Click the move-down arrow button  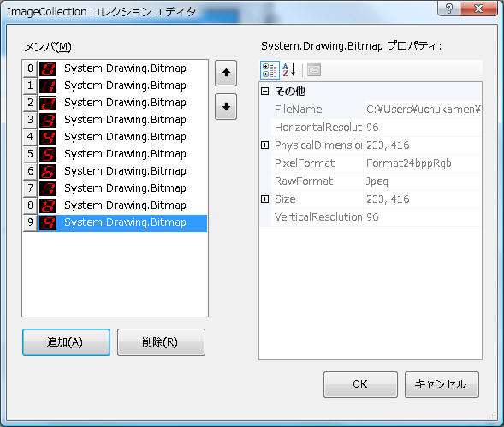pos(226,106)
